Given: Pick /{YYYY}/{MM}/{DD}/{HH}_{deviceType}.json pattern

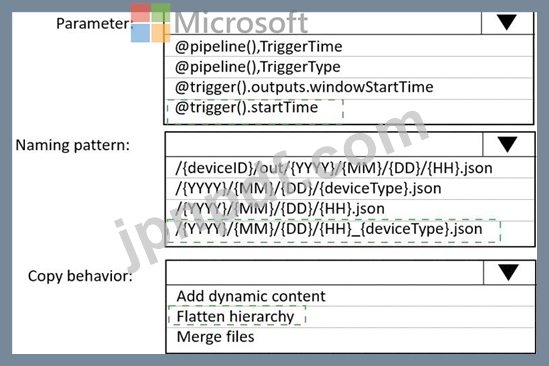Looking at the screenshot, I should point(350,232).
